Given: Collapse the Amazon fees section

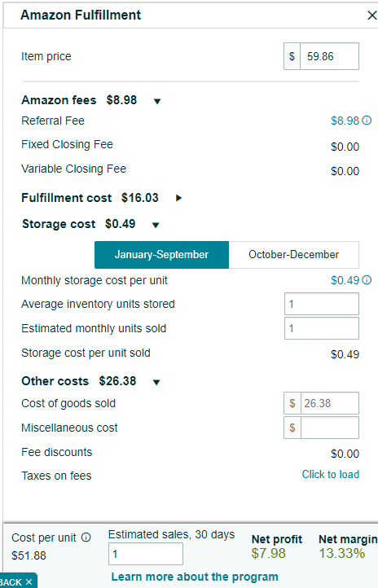Looking at the screenshot, I should coord(157,101).
